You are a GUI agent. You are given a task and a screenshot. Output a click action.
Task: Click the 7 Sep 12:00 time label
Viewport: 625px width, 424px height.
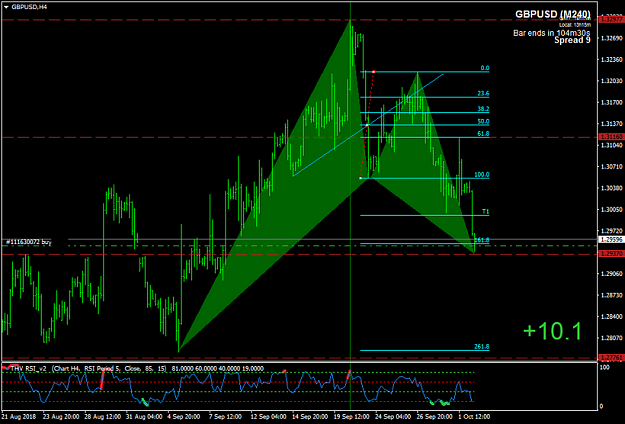(x=225, y=417)
